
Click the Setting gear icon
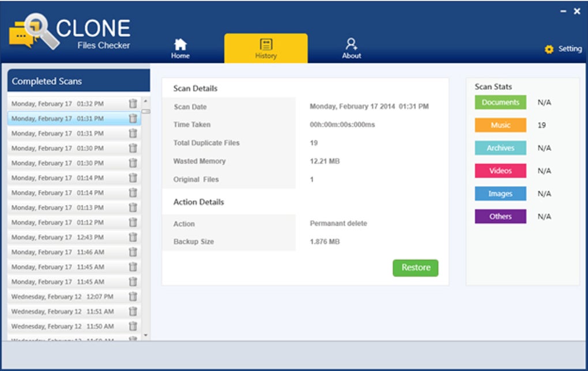549,49
